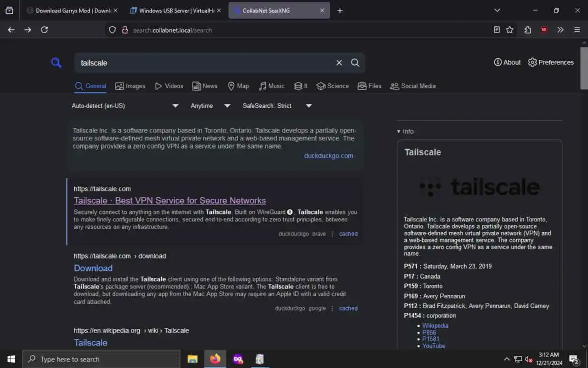Switch to the News tab
This screenshot has width=588, height=368.
click(x=205, y=86)
